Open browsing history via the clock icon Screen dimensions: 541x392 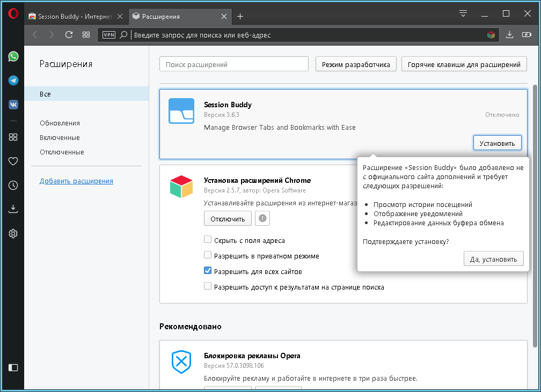point(13,185)
